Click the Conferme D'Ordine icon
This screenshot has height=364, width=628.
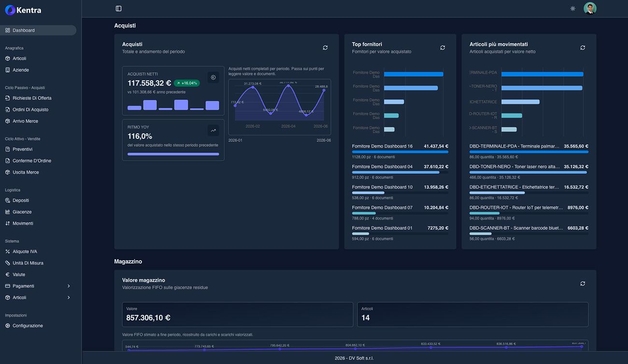(8, 161)
